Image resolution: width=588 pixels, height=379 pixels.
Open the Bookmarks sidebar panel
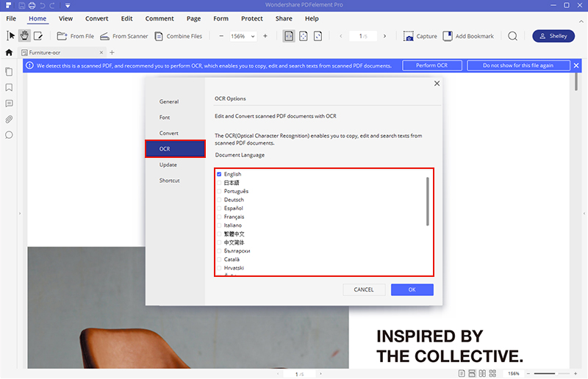click(x=9, y=87)
